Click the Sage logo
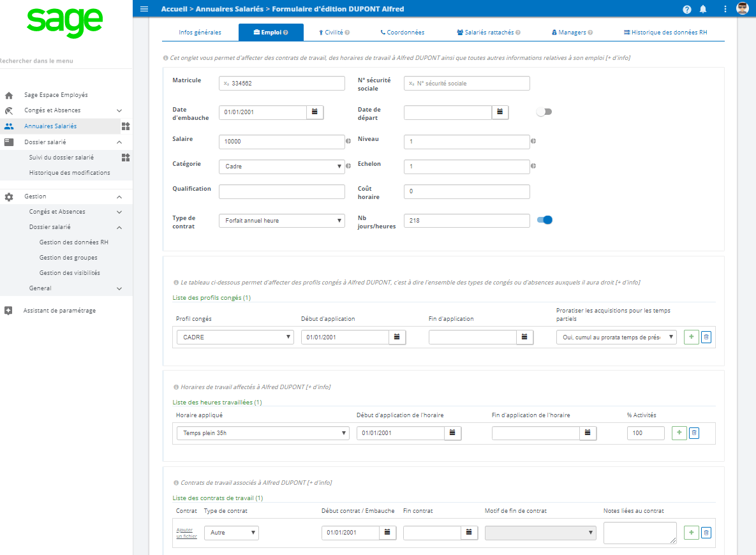Image resolution: width=756 pixels, height=555 pixels. (x=64, y=22)
